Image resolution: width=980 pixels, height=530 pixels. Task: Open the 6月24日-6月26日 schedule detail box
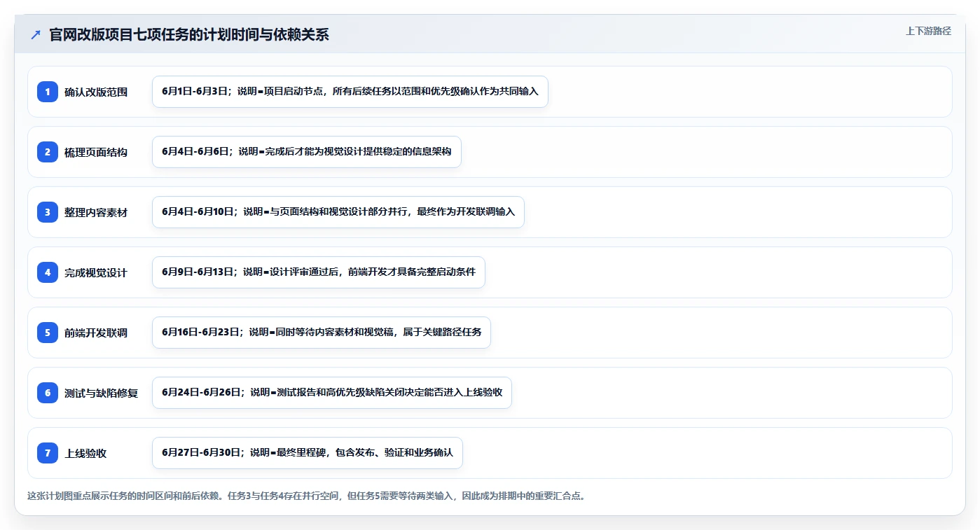point(332,393)
